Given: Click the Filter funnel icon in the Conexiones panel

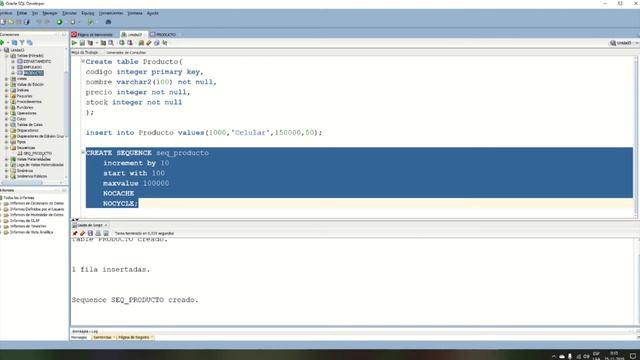Looking at the screenshot, I should click(22, 42).
